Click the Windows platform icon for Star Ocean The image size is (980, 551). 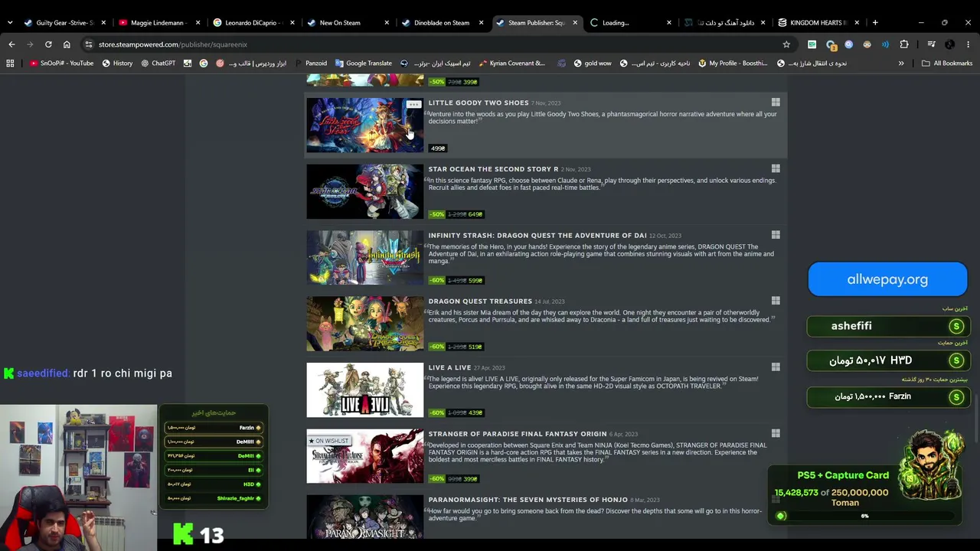776,169
